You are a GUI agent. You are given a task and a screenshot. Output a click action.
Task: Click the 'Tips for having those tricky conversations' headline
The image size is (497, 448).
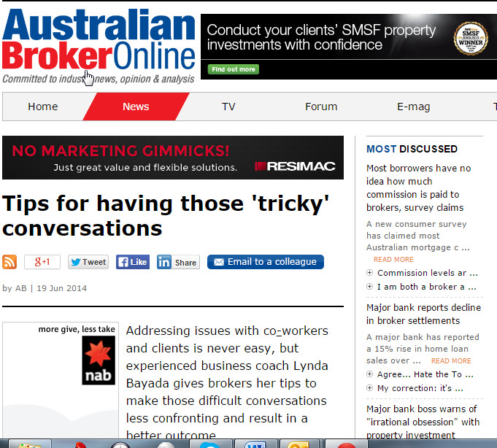[x=166, y=216]
